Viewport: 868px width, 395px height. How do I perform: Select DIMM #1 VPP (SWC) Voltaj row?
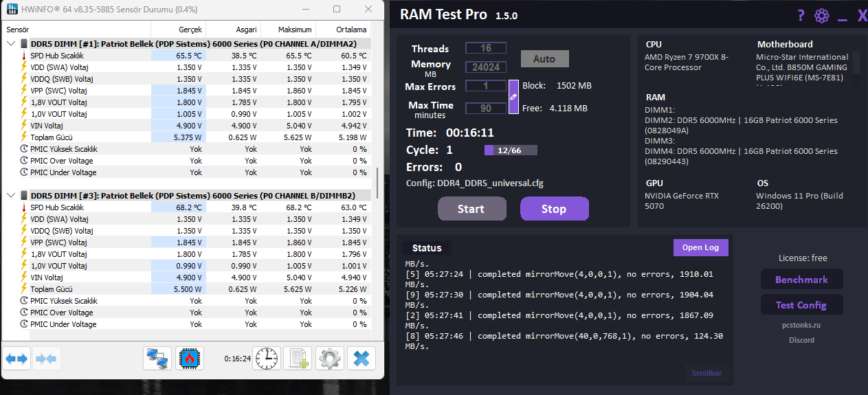[186, 91]
